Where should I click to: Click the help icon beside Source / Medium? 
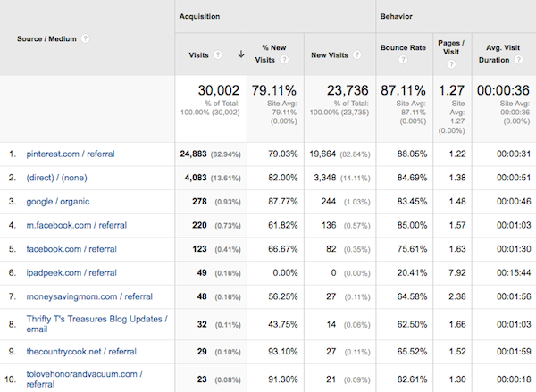pyautogui.click(x=86, y=39)
